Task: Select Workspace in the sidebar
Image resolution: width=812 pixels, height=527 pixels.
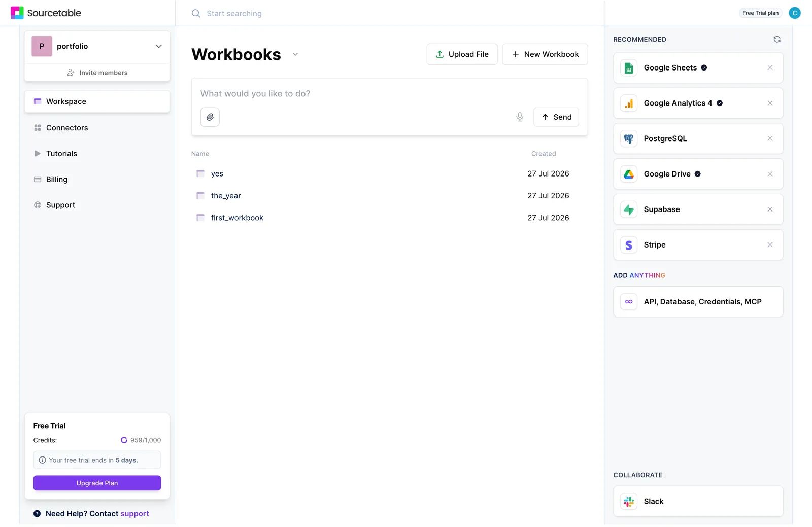Action: 97,101
